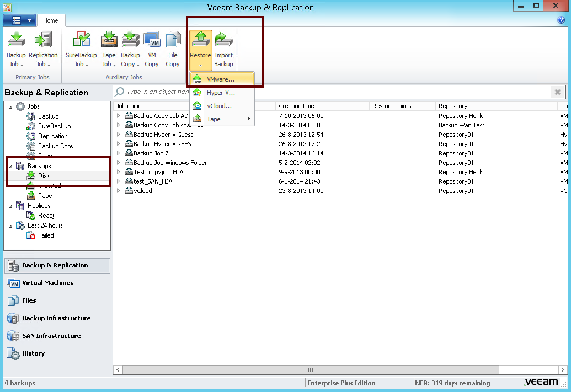571x392 pixels.
Task: Expand the test_SAN_HJA row
Action: pyautogui.click(x=119, y=181)
